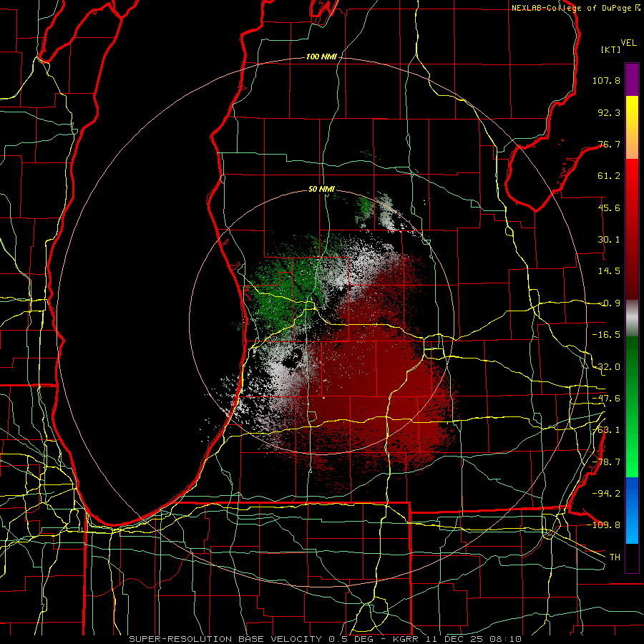Click the [KT] units label

pos(611,49)
